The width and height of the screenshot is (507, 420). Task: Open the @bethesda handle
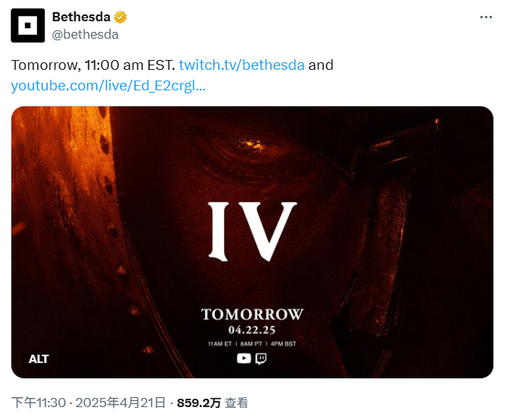pyautogui.click(x=85, y=34)
